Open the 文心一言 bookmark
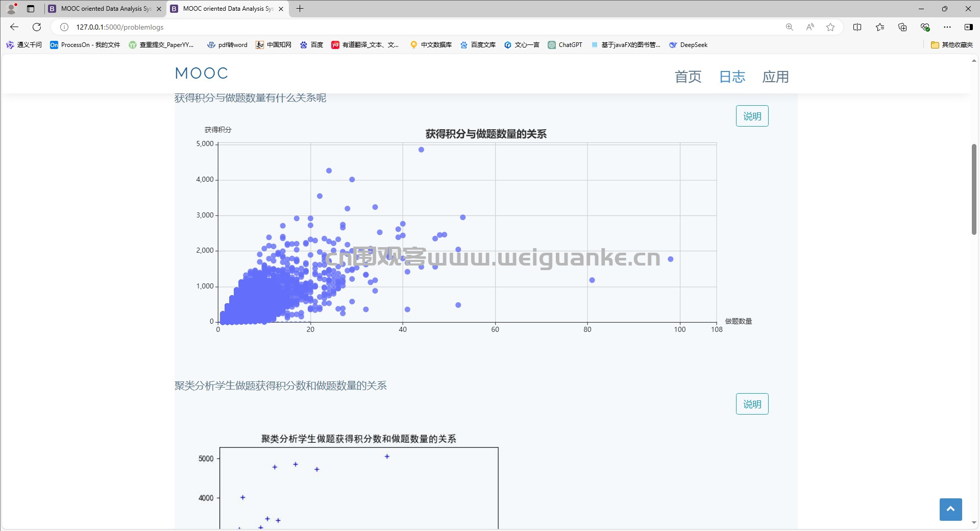The width and height of the screenshot is (980, 531). click(x=522, y=45)
